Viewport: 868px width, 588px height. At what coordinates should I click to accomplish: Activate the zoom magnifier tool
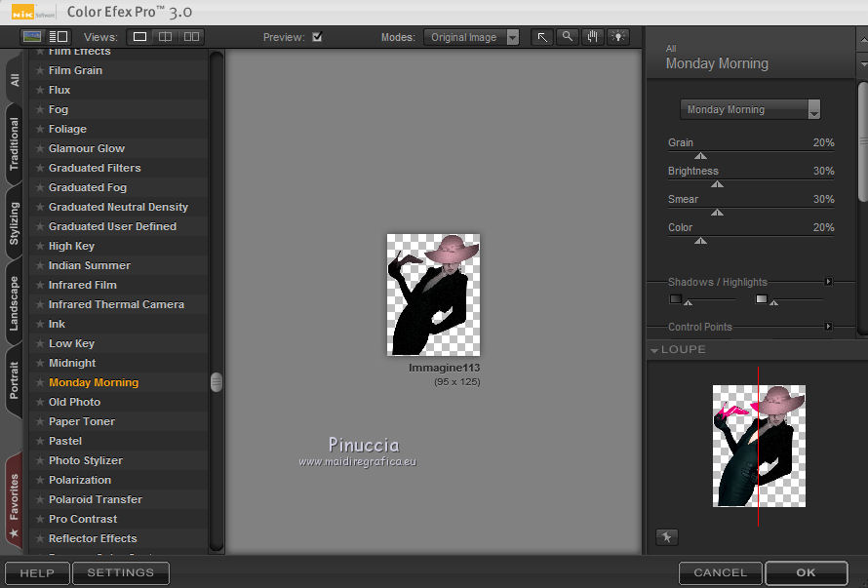point(568,37)
